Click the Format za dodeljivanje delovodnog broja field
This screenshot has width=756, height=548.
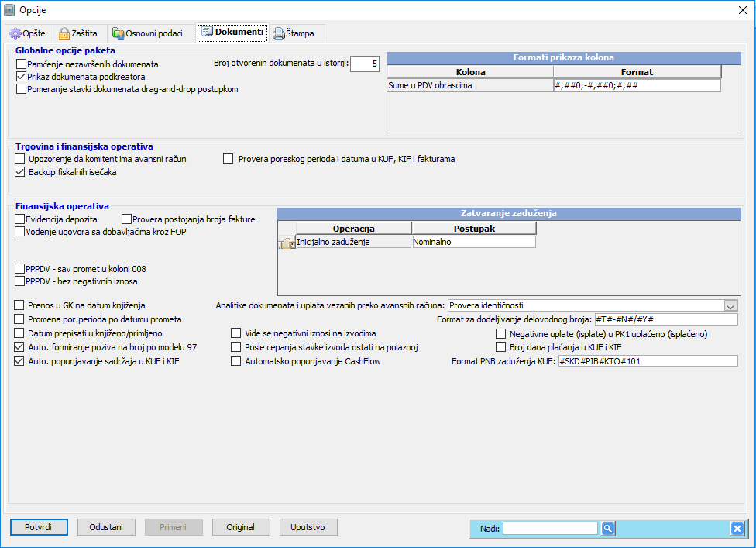(666, 319)
